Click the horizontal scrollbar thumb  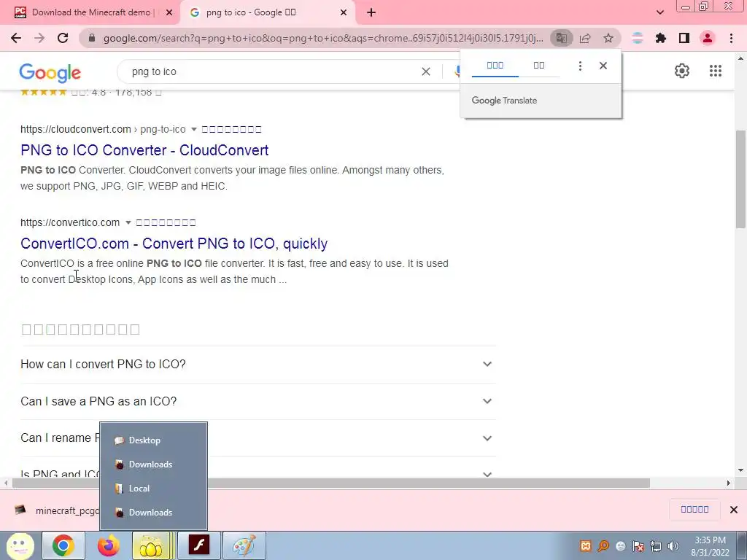pyautogui.click(x=331, y=483)
